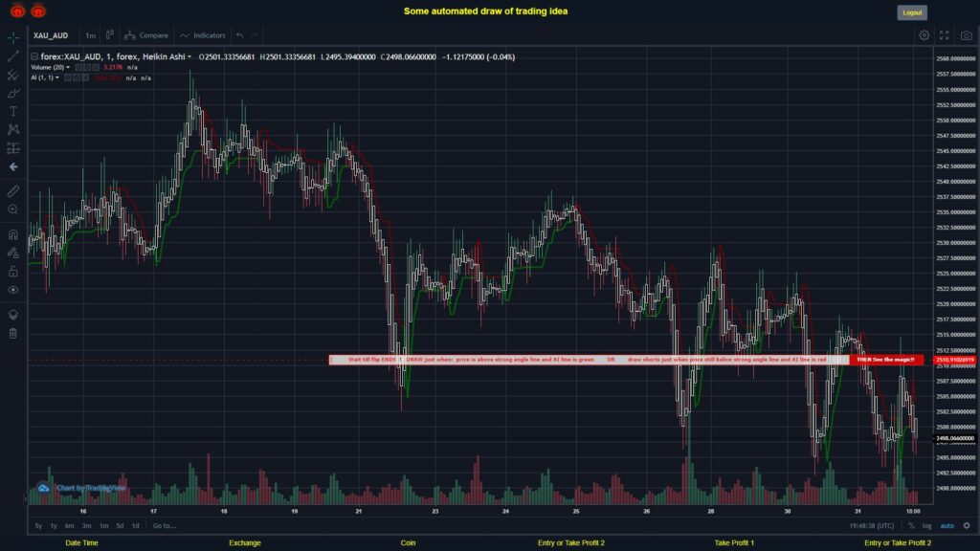Select the 1d time range

(x=136, y=526)
